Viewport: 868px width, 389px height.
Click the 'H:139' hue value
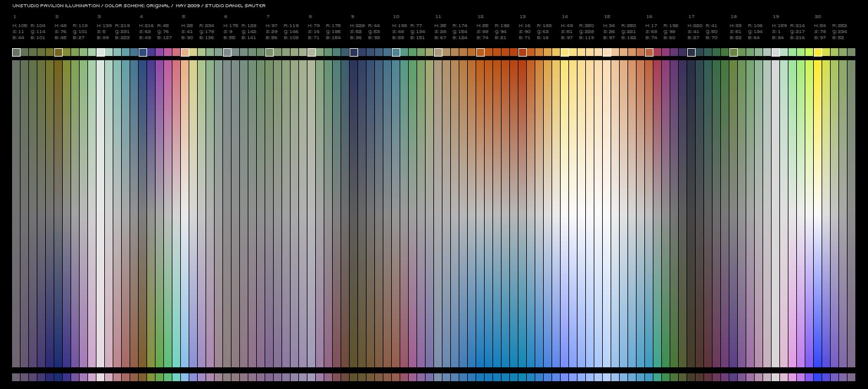104,26
